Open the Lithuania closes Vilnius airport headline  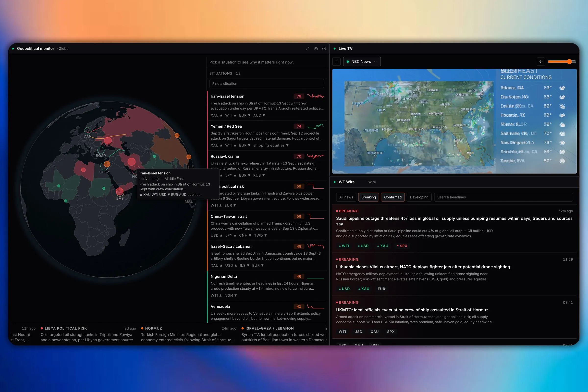coord(423,267)
